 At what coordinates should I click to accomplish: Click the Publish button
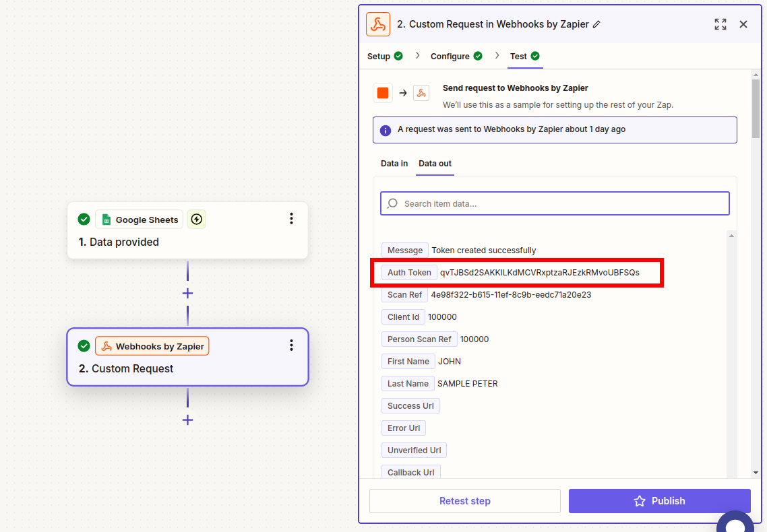click(659, 500)
